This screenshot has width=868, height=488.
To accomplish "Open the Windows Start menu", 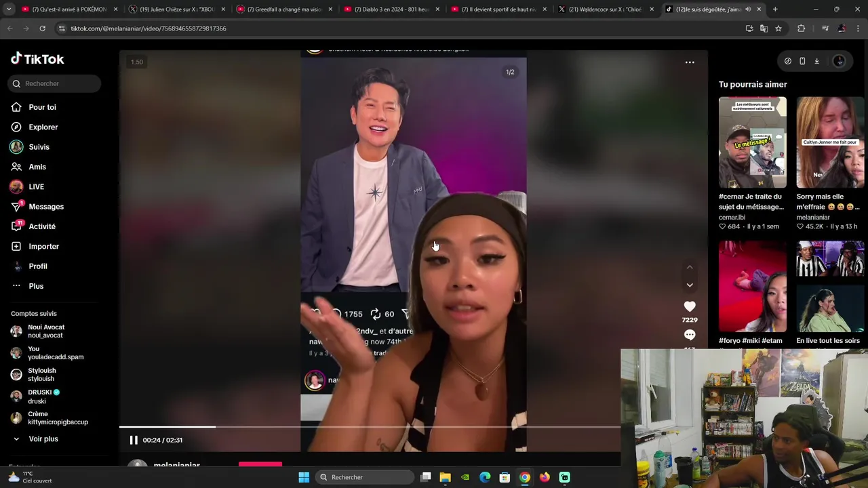I will pos(304,477).
